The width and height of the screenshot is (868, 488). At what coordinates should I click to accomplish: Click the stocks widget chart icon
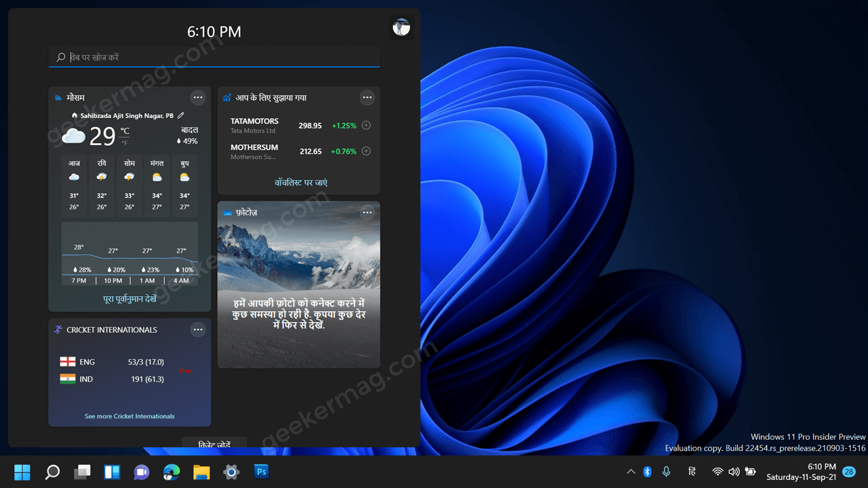pyautogui.click(x=227, y=98)
